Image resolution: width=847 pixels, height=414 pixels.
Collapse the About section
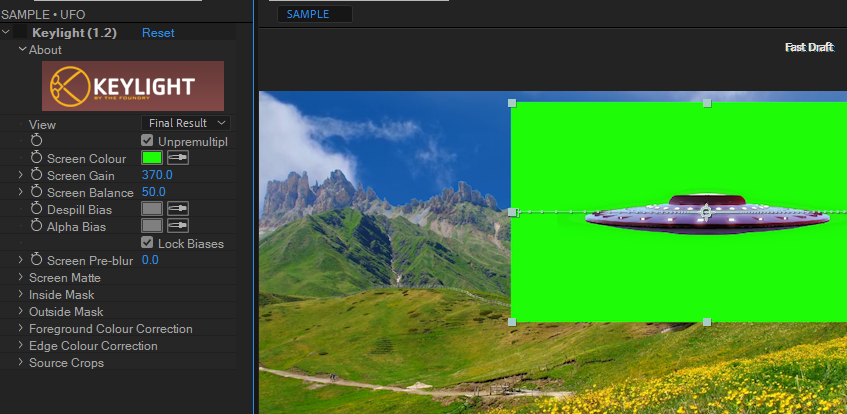[x=22, y=49]
